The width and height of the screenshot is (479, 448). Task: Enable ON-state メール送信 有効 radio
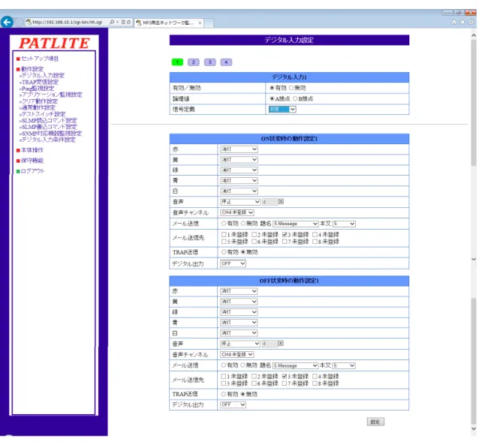224,224
